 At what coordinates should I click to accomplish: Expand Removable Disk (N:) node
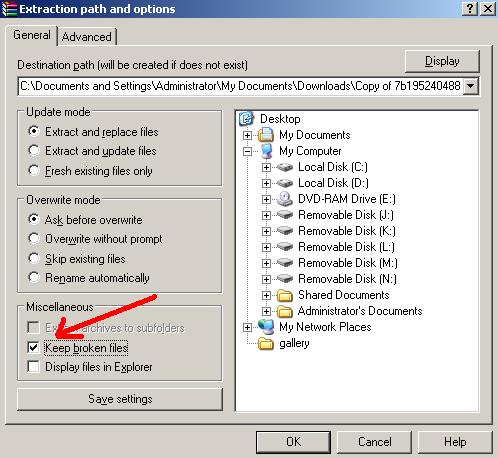[266, 279]
